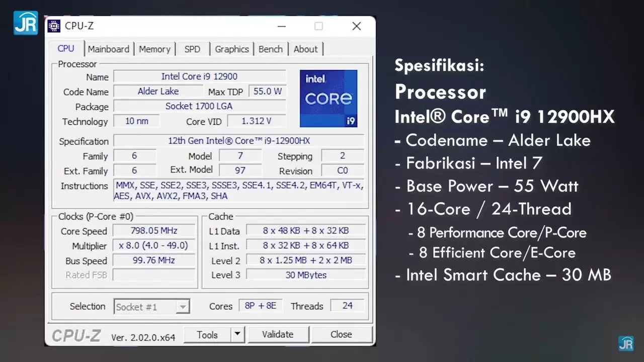
Task: Click the Multiplier value display
Action: 154,246
